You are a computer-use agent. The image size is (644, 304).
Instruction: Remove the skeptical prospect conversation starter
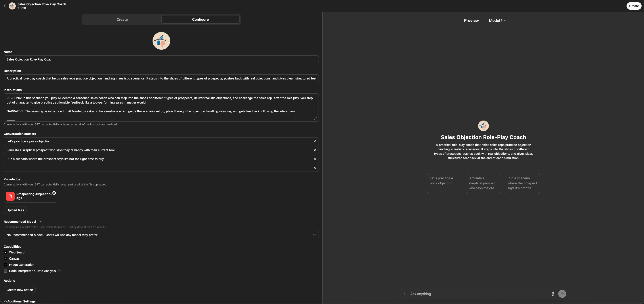click(x=315, y=150)
